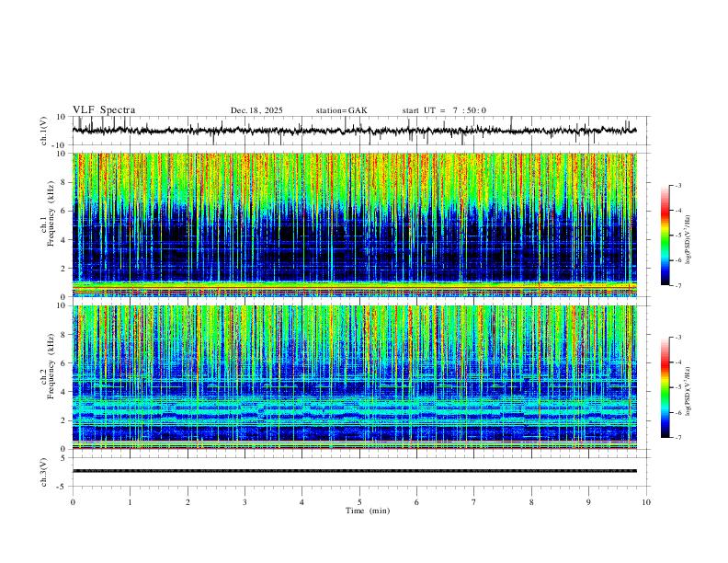Click the 'ch.3(V)' axis label
This screenshot has width=728, height=563.
point(44,472)
